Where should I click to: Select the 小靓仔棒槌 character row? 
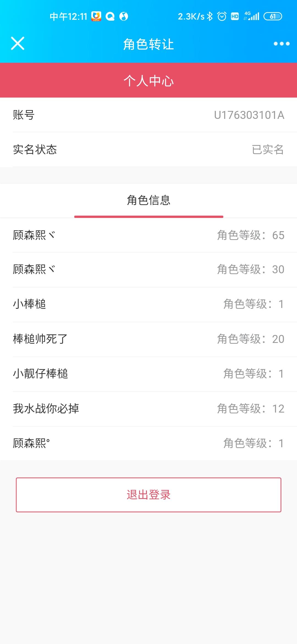[148, 374]
